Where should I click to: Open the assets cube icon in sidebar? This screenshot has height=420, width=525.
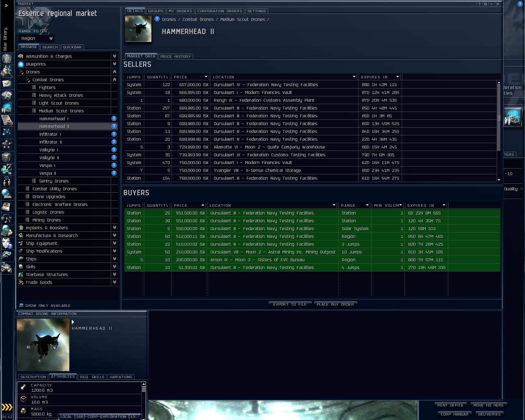(x=7, y=157)
